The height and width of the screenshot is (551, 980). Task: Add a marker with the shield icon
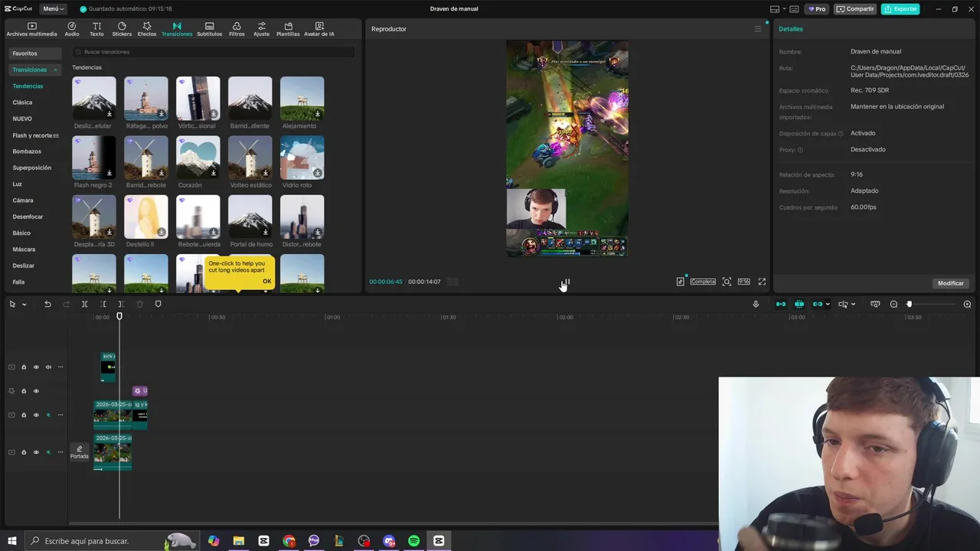(158, 304)
